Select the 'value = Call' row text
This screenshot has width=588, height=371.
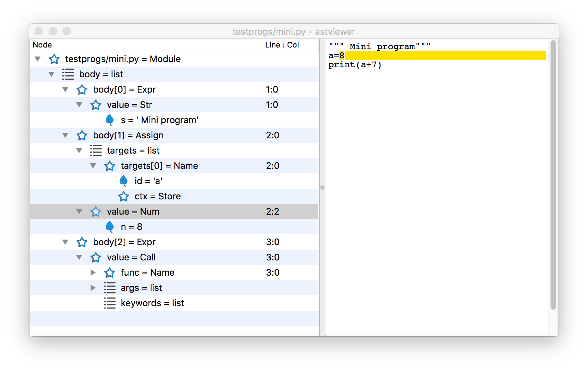[131, 257]
